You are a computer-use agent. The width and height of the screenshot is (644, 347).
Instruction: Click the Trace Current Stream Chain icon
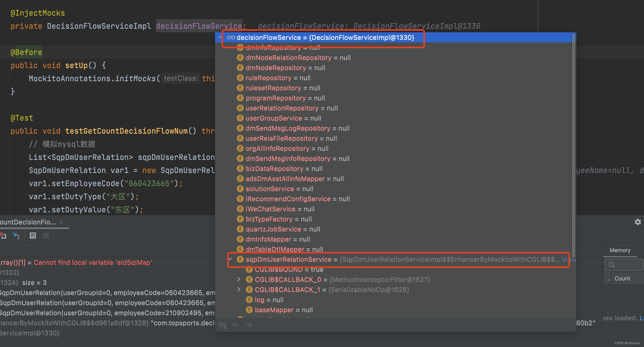coord(46,236)
